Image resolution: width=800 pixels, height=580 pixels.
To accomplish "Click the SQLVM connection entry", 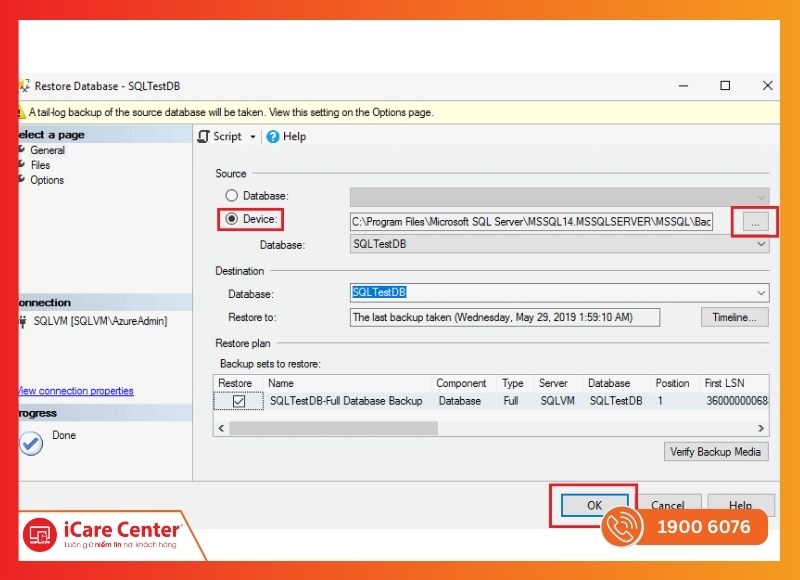I will tap(100, 321).
